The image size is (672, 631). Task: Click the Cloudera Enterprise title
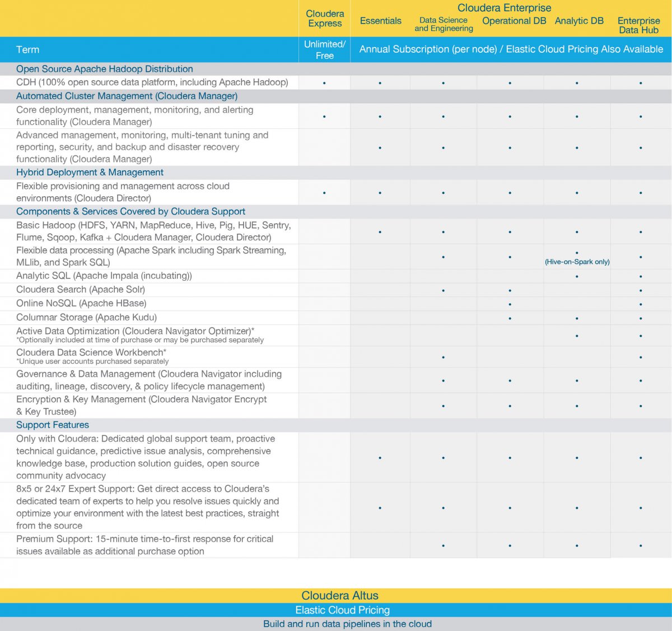504,8
